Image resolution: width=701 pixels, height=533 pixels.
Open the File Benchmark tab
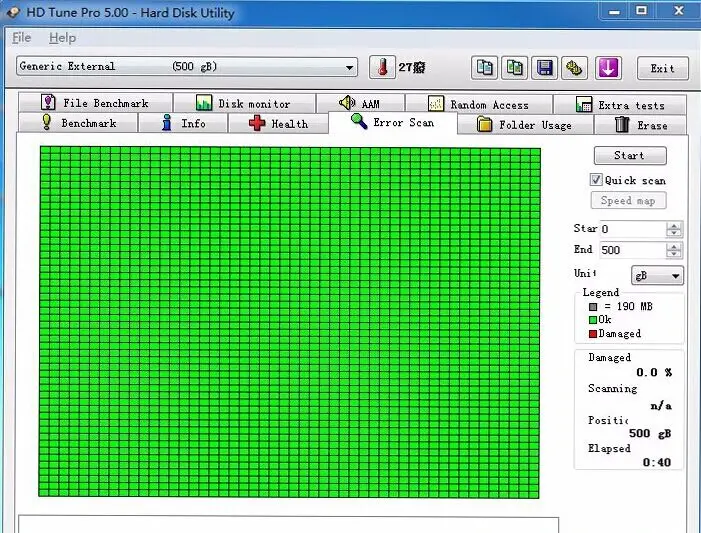pos(95,103)
